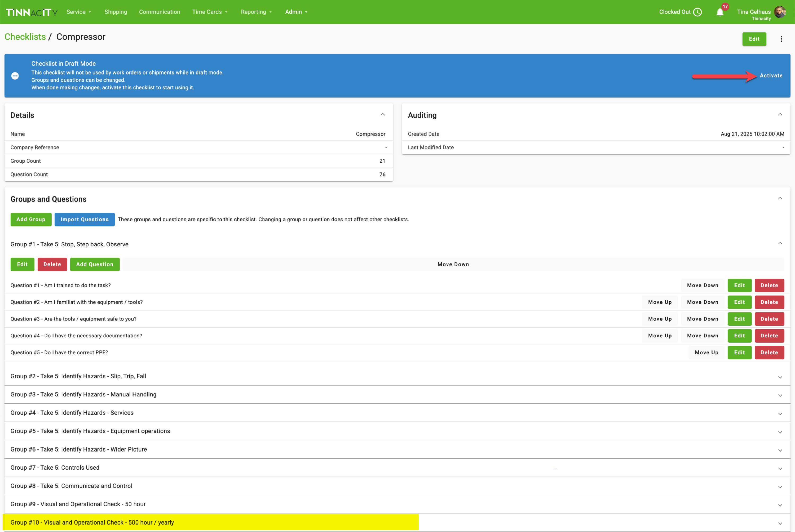
Task: Edit Question #2 about equipment familiarity
Action: [x=739, y=302]
